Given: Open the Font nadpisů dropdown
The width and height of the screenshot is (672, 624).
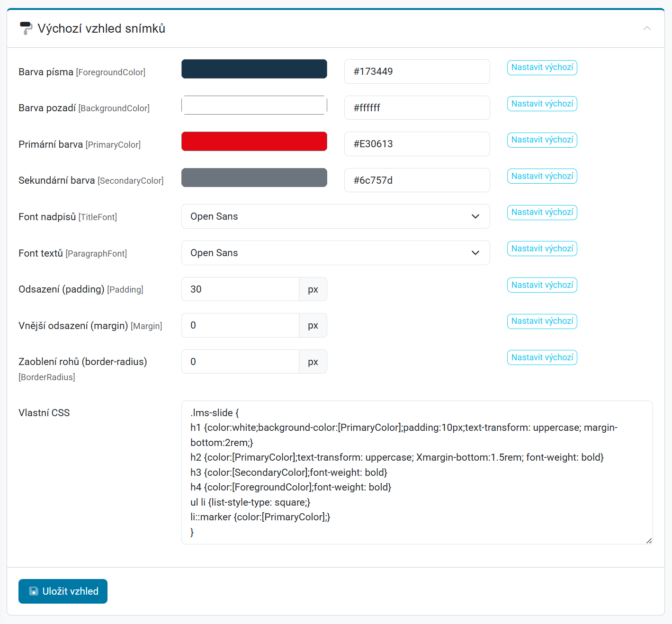Looking at the screenshot, I should point(336,216).
